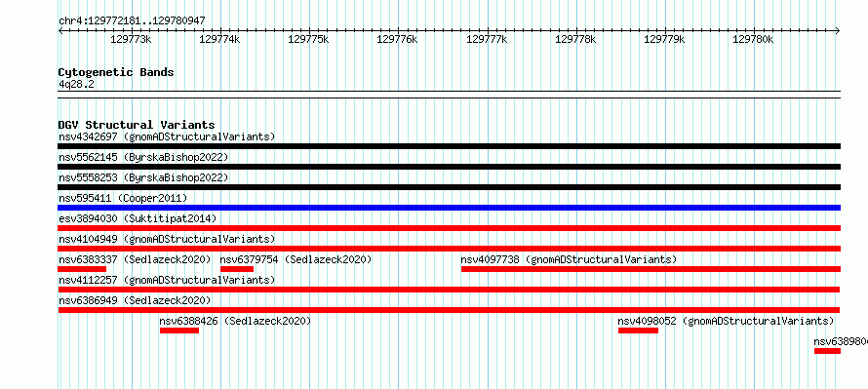Open variant nsv5558253 label

(x=143, y=177)
